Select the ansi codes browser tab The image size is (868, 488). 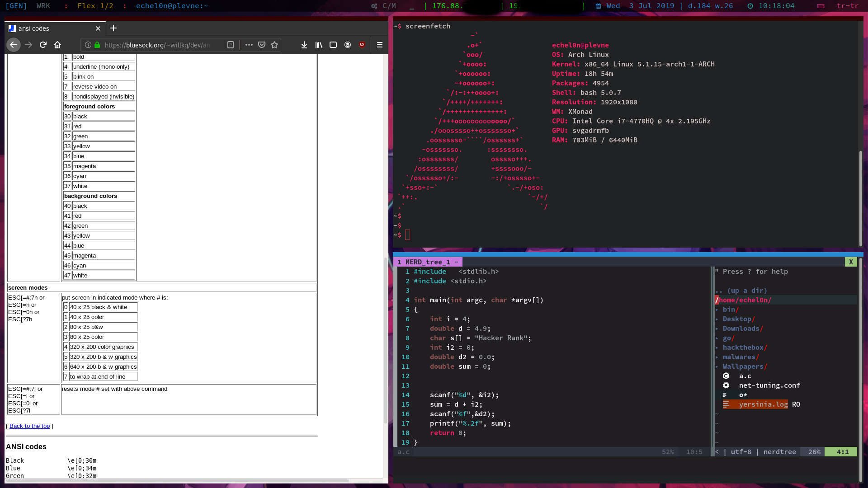point(50,28)
